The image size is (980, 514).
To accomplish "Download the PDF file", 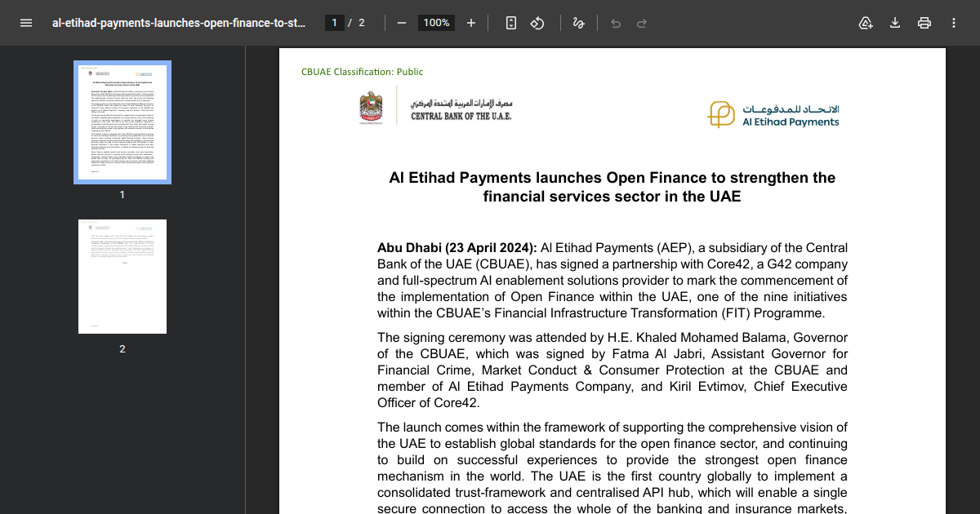I will (x=895, y=22).
